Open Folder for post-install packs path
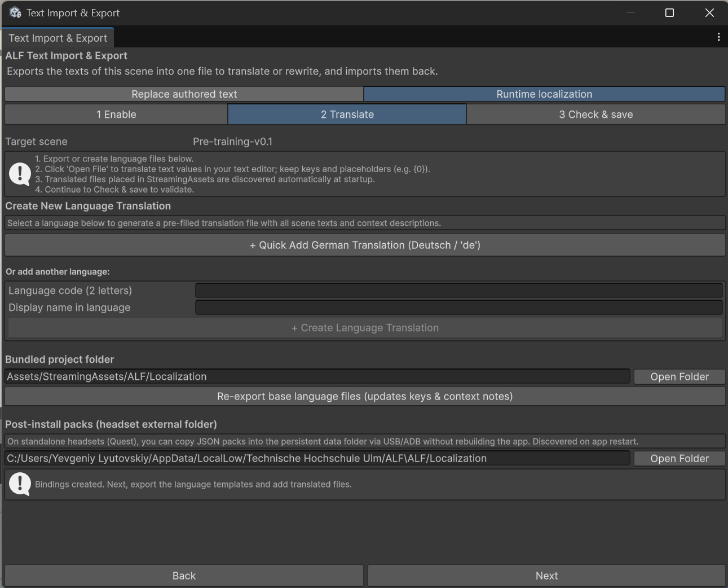The height and width of the screenshot is (588, 728). (x=680, y=458)
